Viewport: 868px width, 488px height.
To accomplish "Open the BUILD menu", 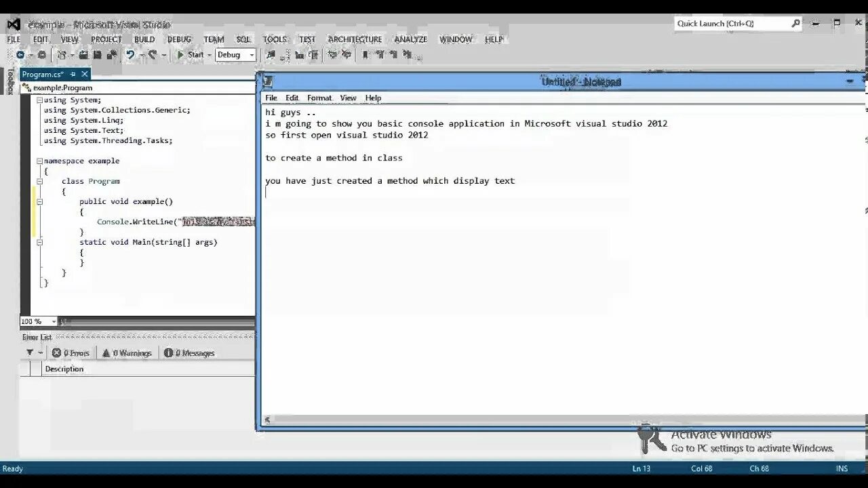I will coord(144,39).
